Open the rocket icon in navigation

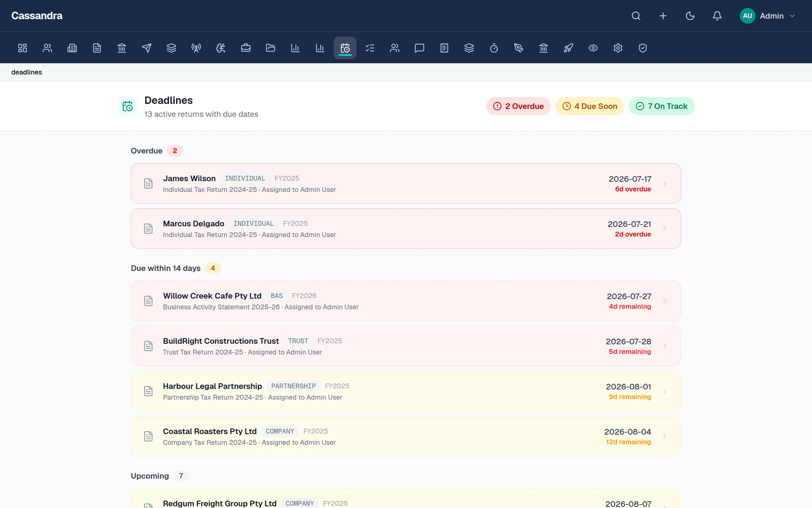point(568,48)
